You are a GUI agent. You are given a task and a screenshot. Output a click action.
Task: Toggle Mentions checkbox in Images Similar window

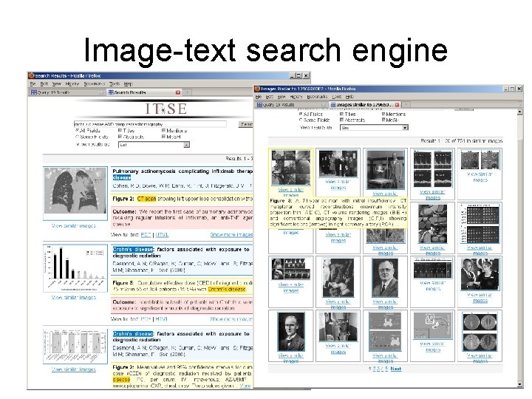click(383, 114)
